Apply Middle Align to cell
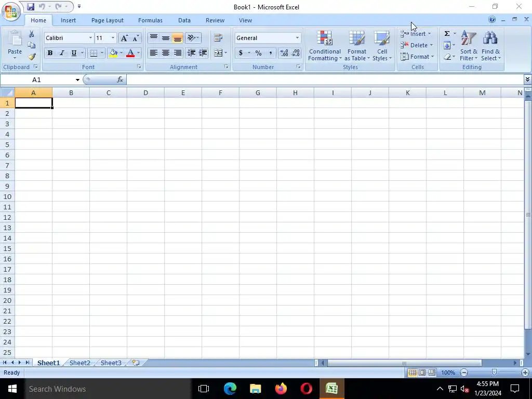The image size is (532, 399). [166, 37]
